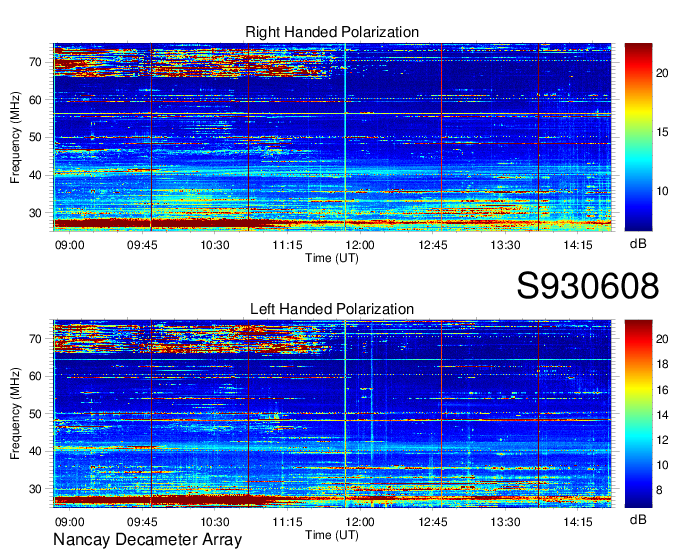Click 50 MHz tick on left-handed frequency axis
This screenshot has height=552, width=680.
tap(36, 414)
